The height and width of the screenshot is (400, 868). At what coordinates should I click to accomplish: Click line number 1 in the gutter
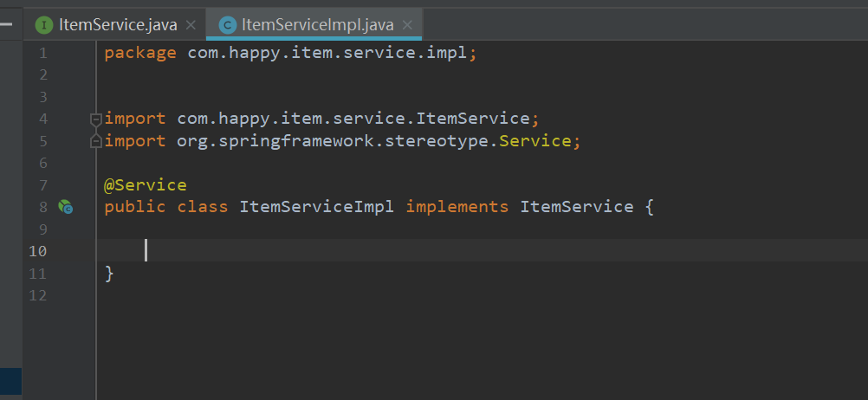[42, 53]
